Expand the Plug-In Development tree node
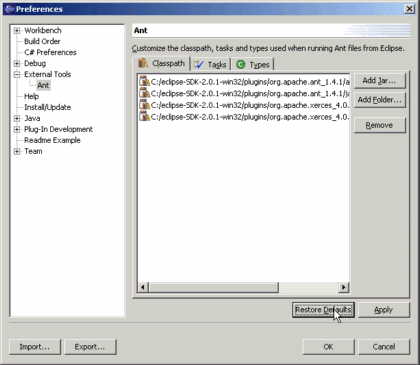Viewport: 420px width, 365px height. tap(17, 129)
